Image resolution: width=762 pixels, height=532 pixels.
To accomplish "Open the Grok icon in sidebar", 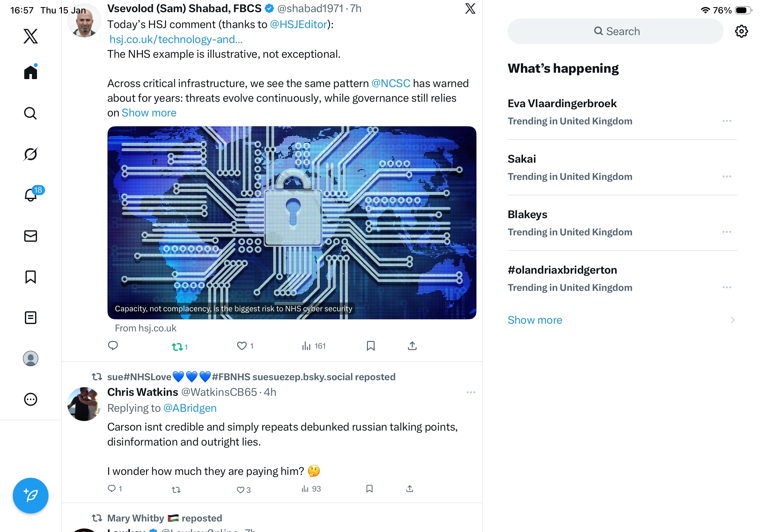I will coord(31,154).
